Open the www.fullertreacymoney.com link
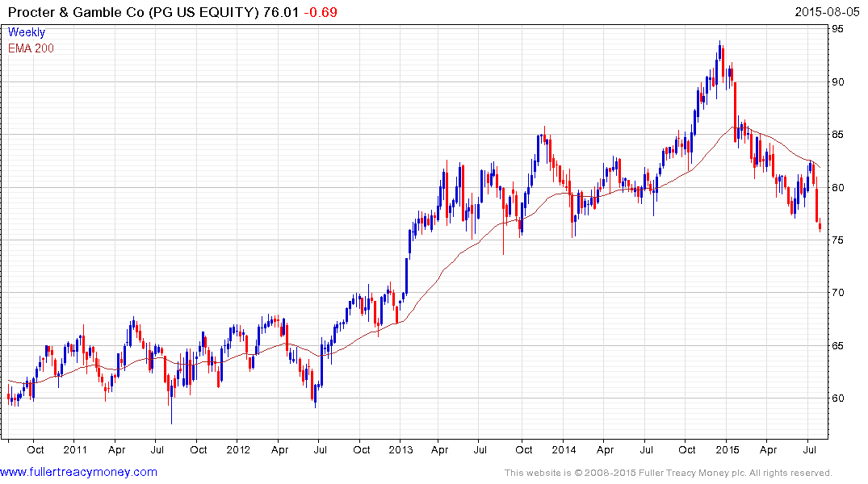The width and height of the screenshot is (868, 484). click(78, 472)
